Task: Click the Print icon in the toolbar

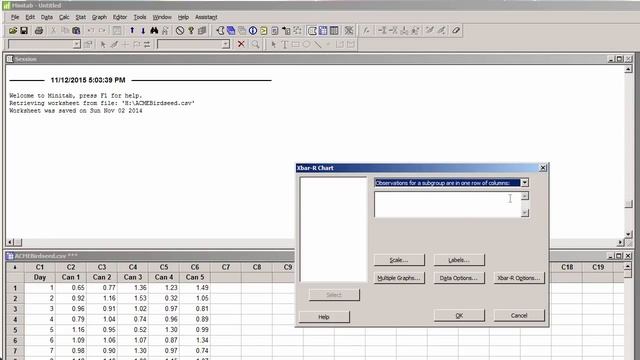Action: click(39, 31)
